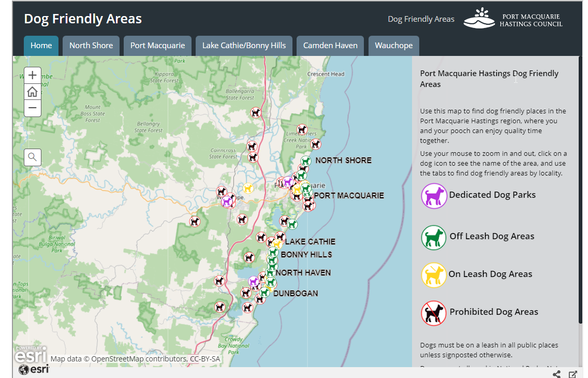
Task: Click the Dog Friendly Areas page title
Action: tap(83, 19)
